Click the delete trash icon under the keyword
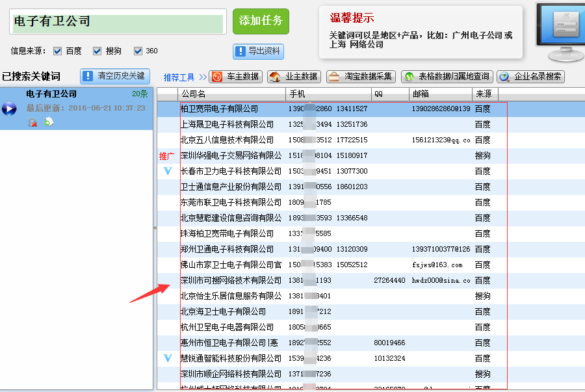This screenshot has width=585, height=392. pos(32,122)
